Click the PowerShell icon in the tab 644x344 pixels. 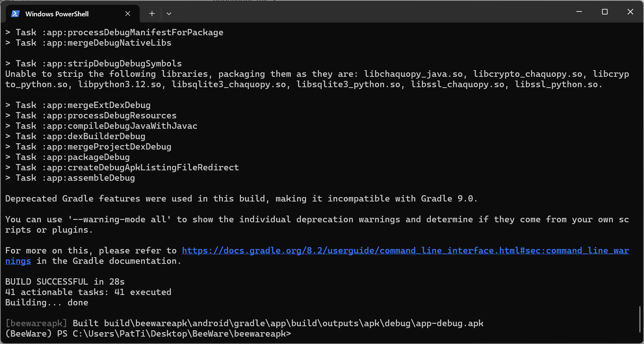pos(15,14)
